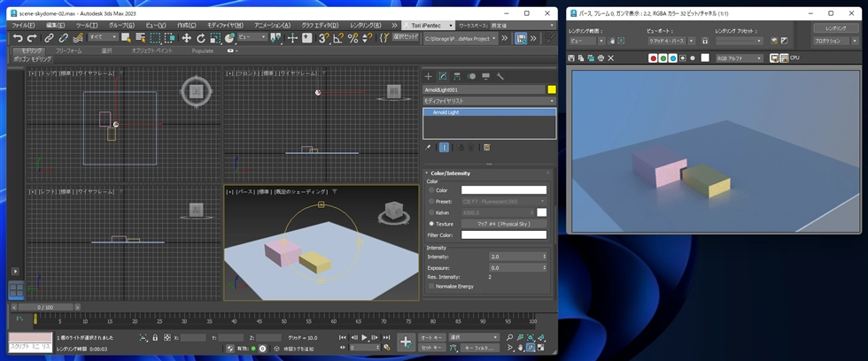This screenshot has height=361, width=868.
Task: Click the Filter Color white swatch
Action: (504, 235)
